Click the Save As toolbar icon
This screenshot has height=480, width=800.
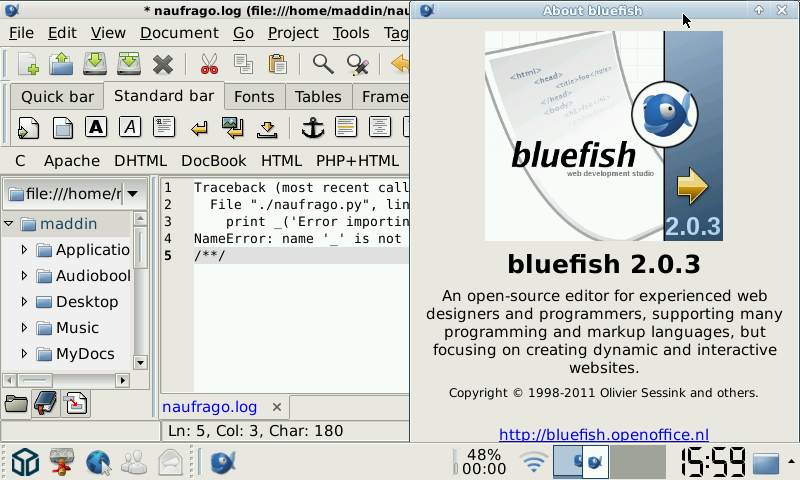coord(129,64)
